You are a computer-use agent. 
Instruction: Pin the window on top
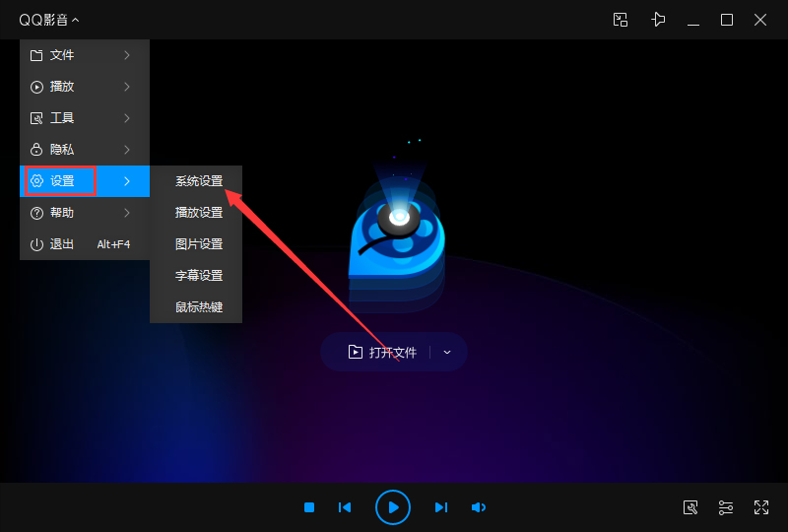click(x=658, y=20)
